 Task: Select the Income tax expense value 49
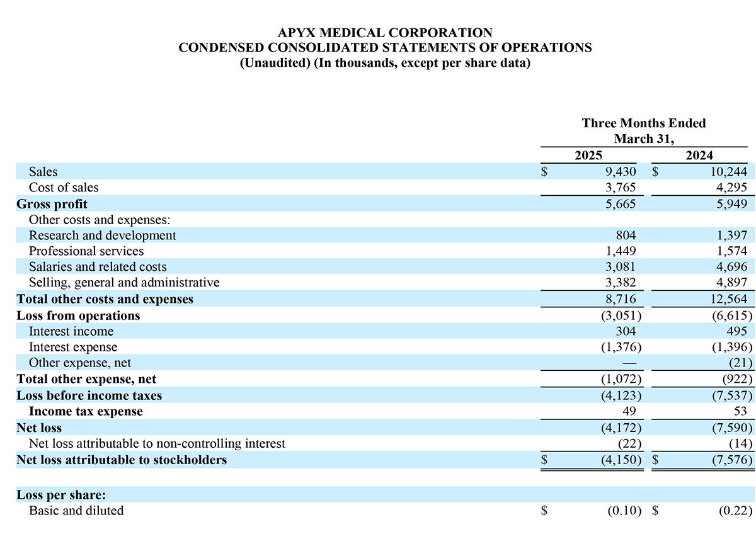629,411
